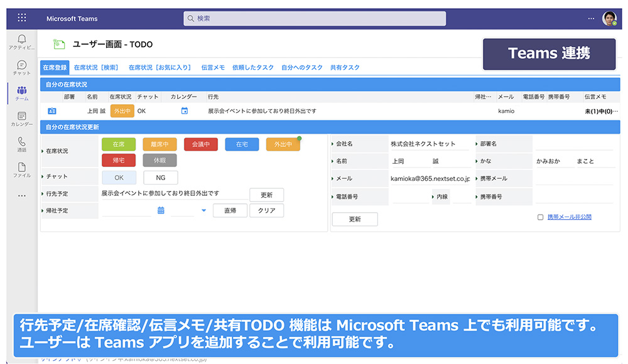Set chat availability to OK
This screenshot has height=364, width=628.
point(119,178)
